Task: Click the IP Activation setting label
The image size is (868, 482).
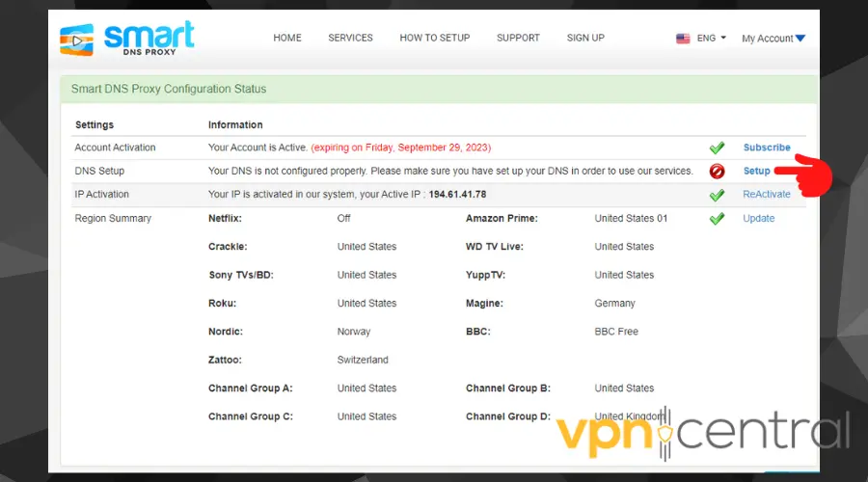Action: coord(102,194)
